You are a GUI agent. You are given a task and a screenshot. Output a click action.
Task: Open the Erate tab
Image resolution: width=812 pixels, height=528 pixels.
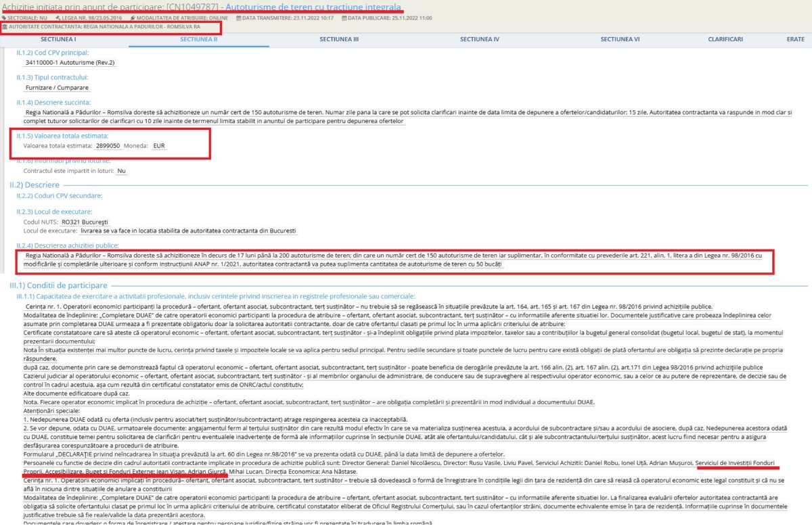pos(795,40)
